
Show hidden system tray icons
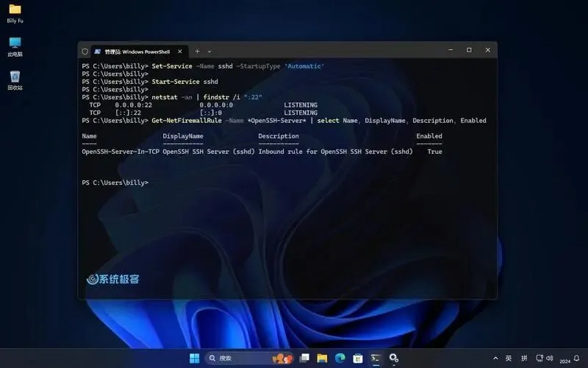coord(495,358)
